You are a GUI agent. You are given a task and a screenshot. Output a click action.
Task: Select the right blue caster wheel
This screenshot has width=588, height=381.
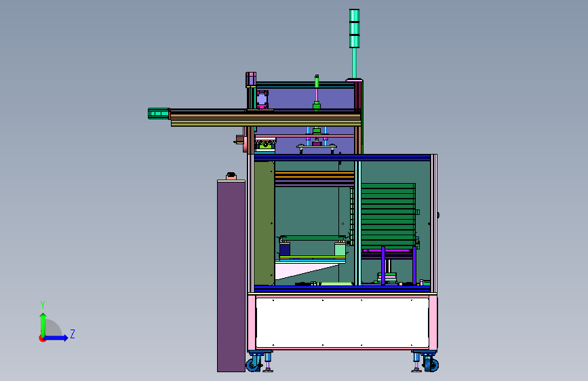click(431, 363)
